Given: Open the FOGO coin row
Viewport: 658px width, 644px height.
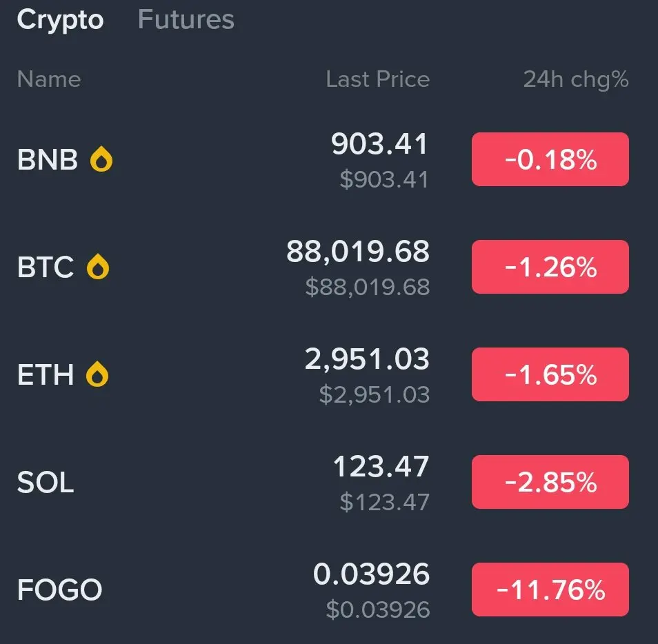Looking at the screenshot, I should 59,590.
